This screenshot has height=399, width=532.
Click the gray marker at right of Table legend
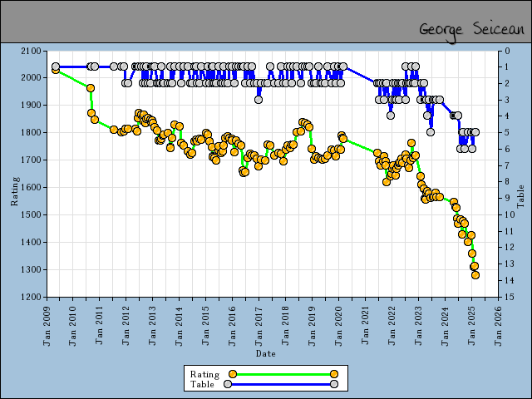pyautogui.click(x=334, y=384)
